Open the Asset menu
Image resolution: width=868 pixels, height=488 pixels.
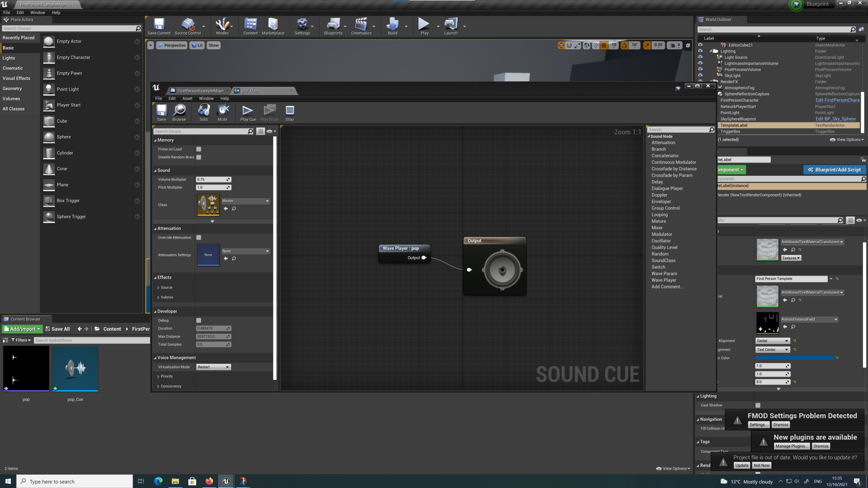point(187,98)
